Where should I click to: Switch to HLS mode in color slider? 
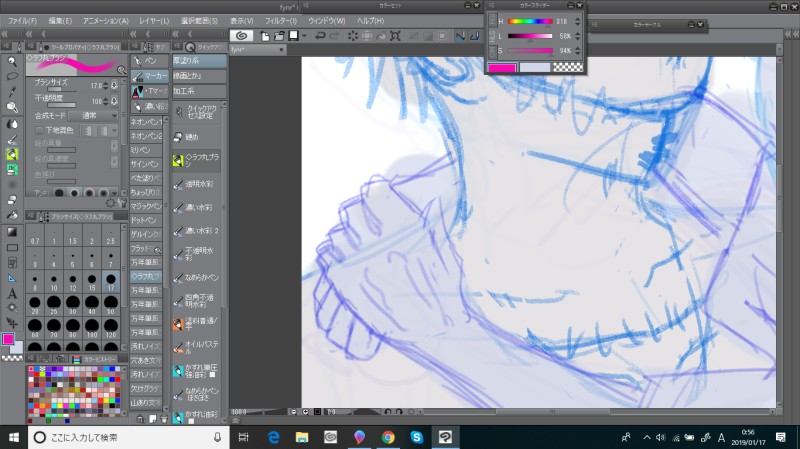click(x=492, y=36)
